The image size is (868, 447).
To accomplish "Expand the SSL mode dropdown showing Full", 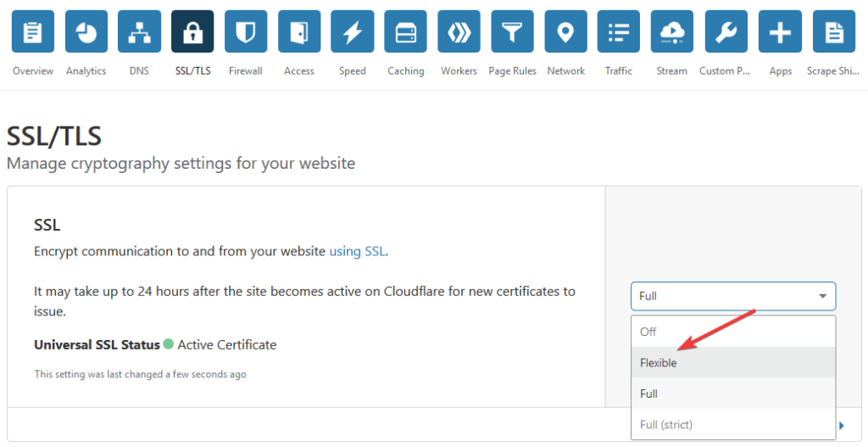I will point(733,296).
